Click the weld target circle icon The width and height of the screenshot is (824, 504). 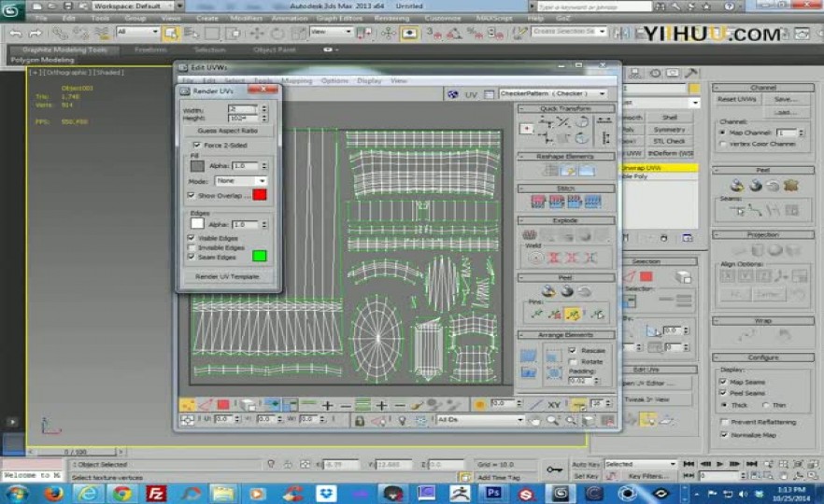(536, 258)
